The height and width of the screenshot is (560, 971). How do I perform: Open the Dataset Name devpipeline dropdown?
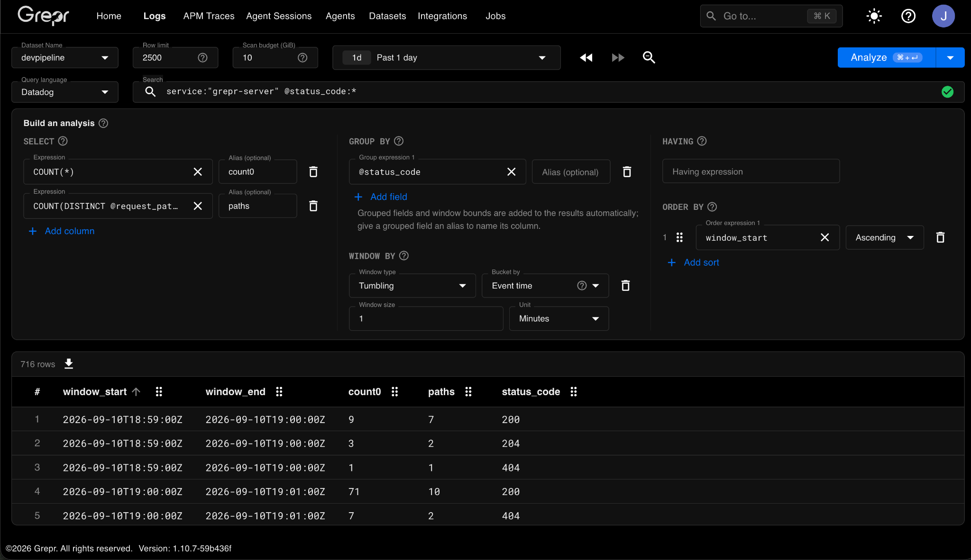point(65,58)
